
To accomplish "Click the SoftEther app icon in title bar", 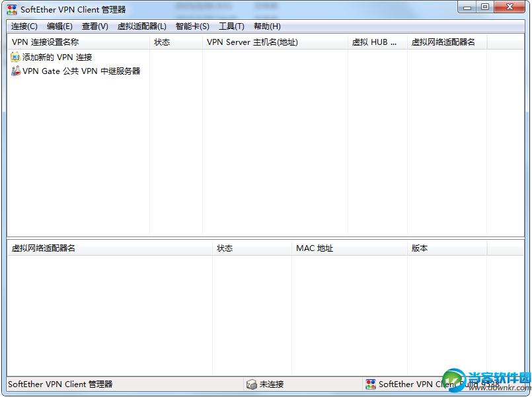I will click(x=12, y=9).
